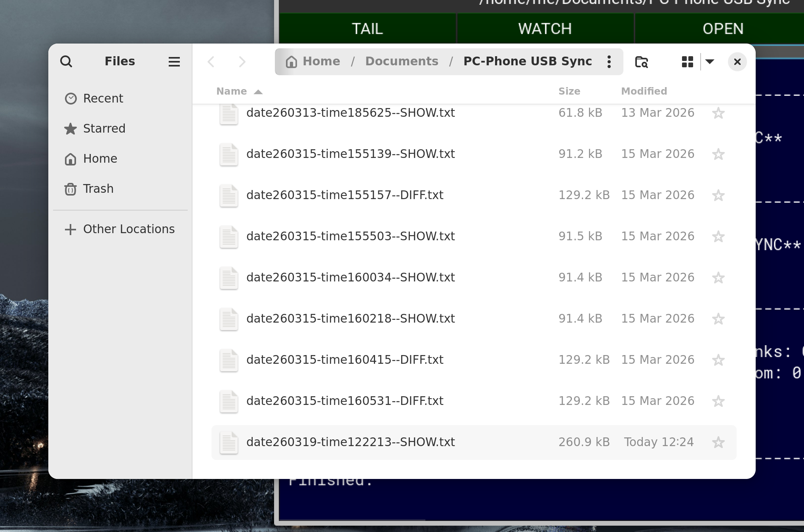Click the OPEN button in background app

click(x=722, y=28)
